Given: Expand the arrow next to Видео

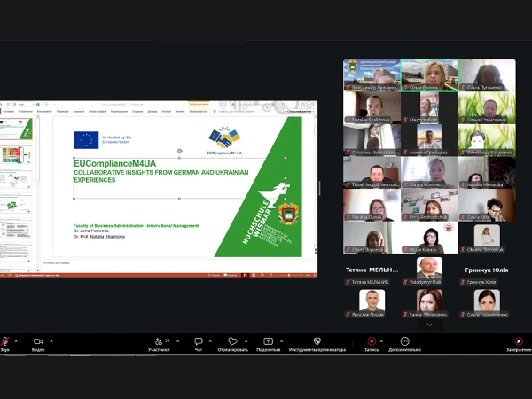Looking at the screenshot, I should point(51,340).
